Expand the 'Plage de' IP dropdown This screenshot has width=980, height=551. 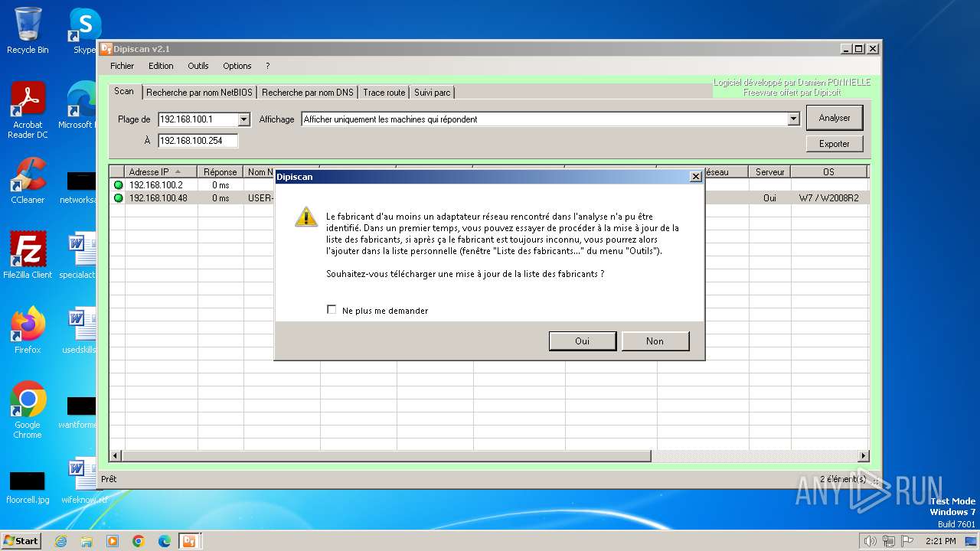[243, 119]
